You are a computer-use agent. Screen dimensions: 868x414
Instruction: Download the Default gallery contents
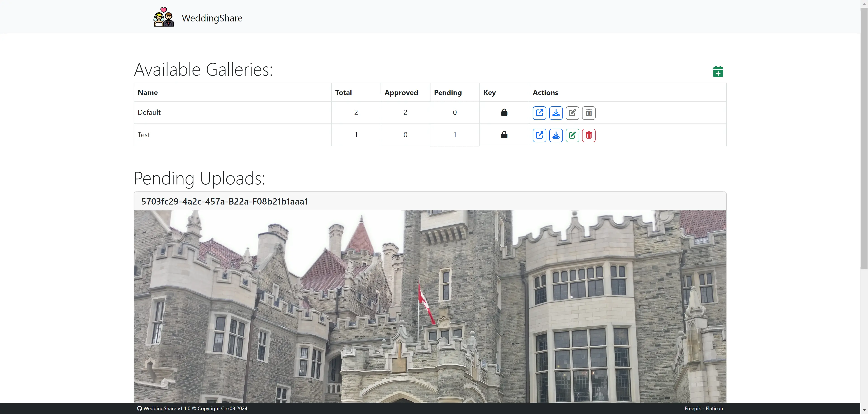pyautogui.click(x=556, y=113)
